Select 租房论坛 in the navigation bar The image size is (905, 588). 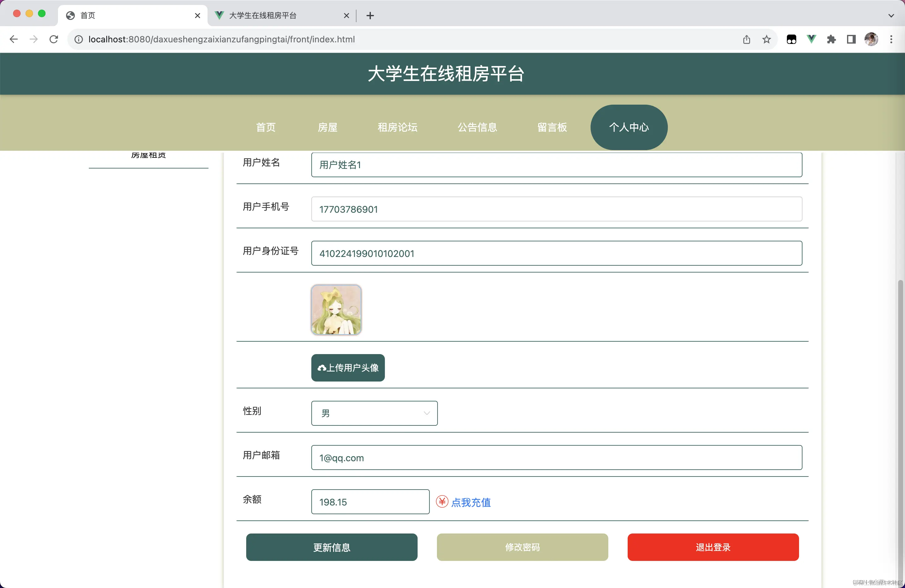click(x=397, y=127)
